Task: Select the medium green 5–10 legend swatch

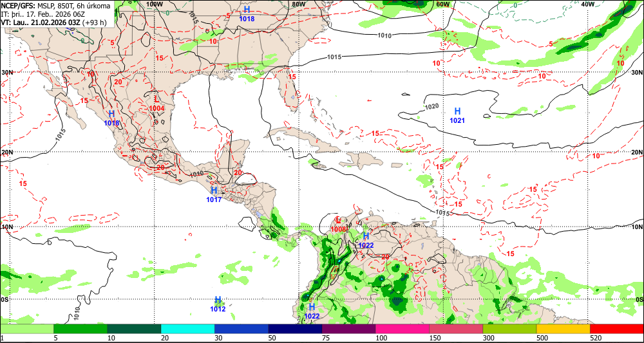Action: pos(80,329)
